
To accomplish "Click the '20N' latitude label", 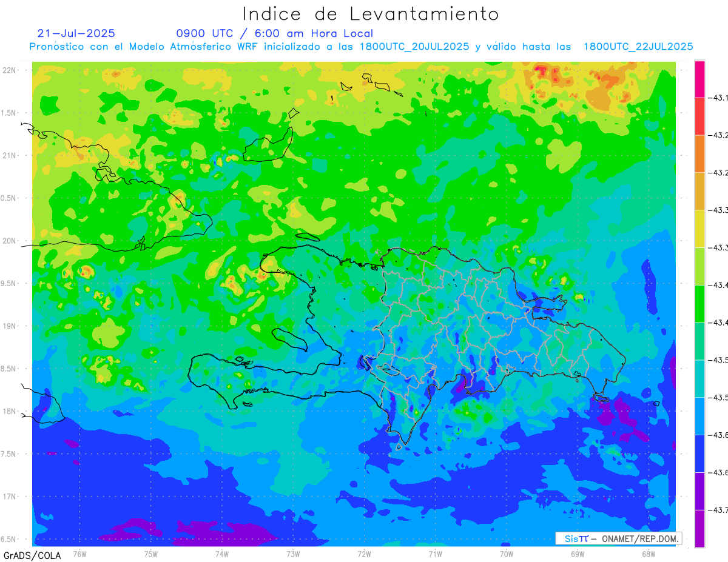I will (10, 241).
